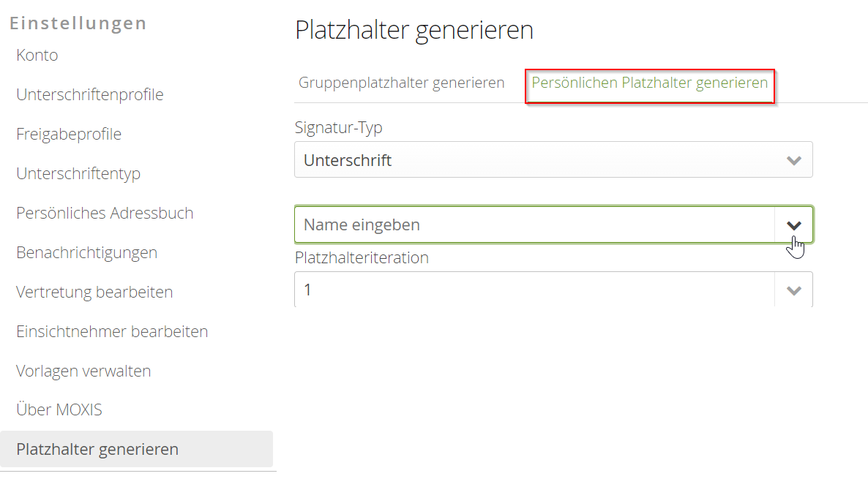Viewport: 868px width, 487px height.
Task: Select Unterschriftentyp from the sidebar
Action: click(78, 173)
